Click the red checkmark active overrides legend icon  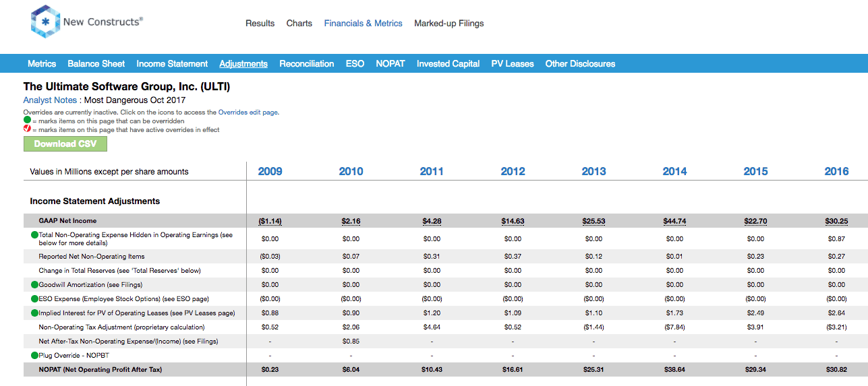(x=27, y=129)
